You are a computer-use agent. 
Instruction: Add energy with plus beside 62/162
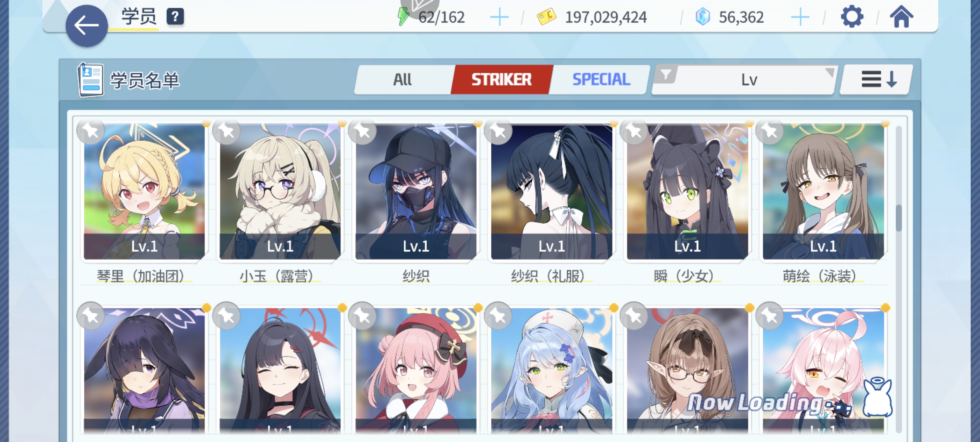[x=499, y=17]
